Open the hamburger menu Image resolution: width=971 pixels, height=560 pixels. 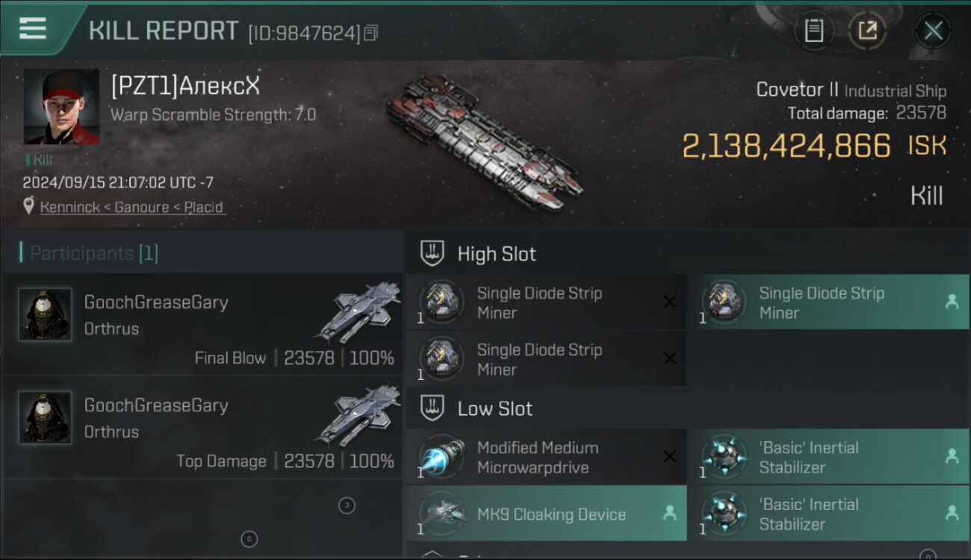[x=33, y=28]
